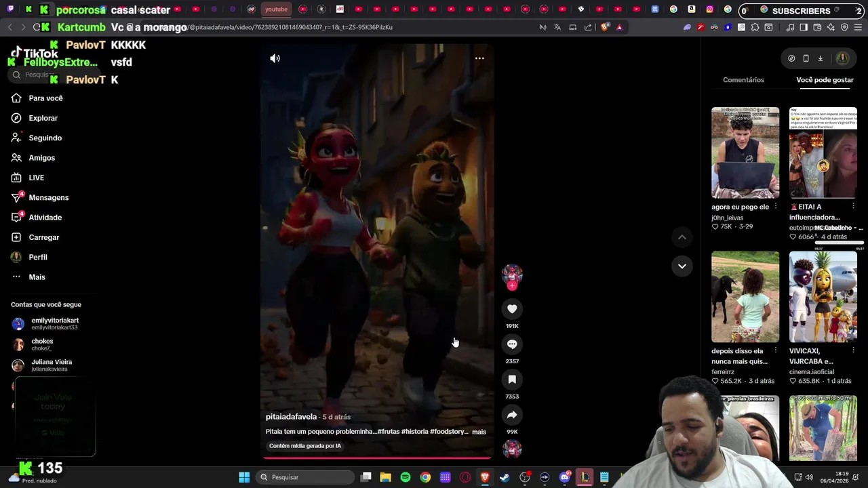The height and width of the screenshot is (488, 868).
Task: Select ferreirrz username under thumbnail
Action: 723,372
